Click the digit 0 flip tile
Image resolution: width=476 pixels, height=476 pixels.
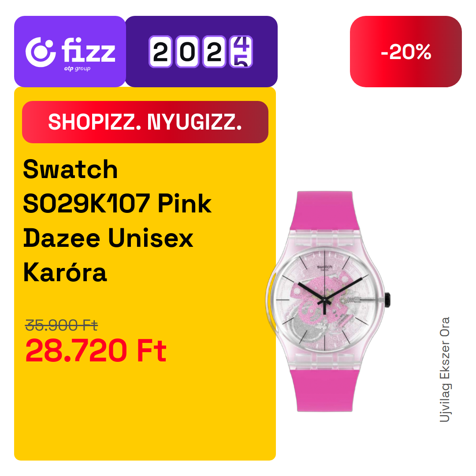point(187,52)
